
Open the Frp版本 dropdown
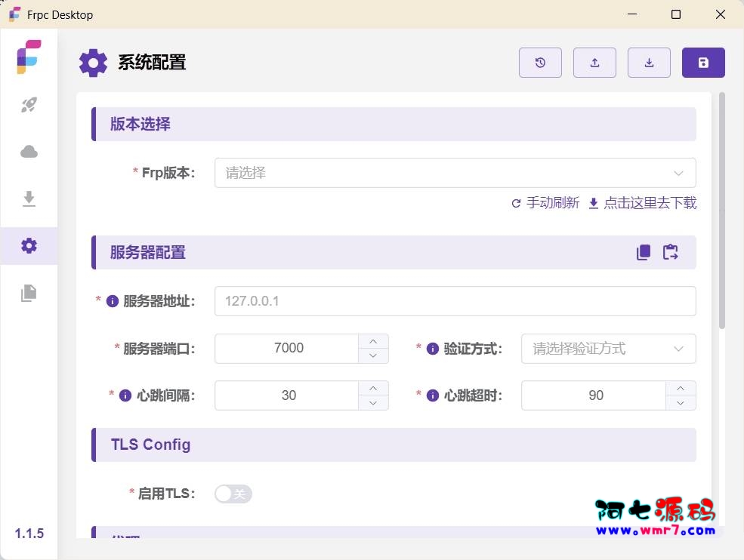click(455, 173)
